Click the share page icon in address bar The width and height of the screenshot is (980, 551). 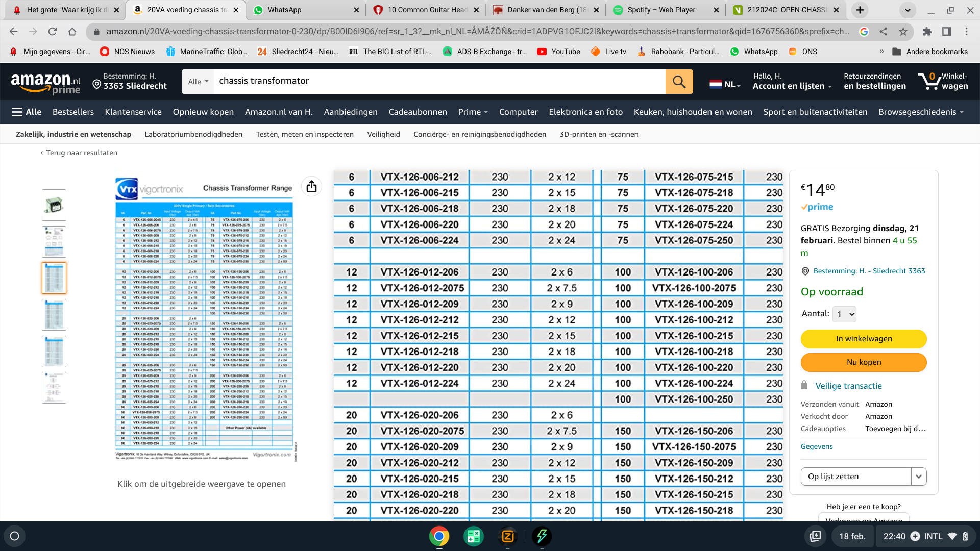pos(884,32)
